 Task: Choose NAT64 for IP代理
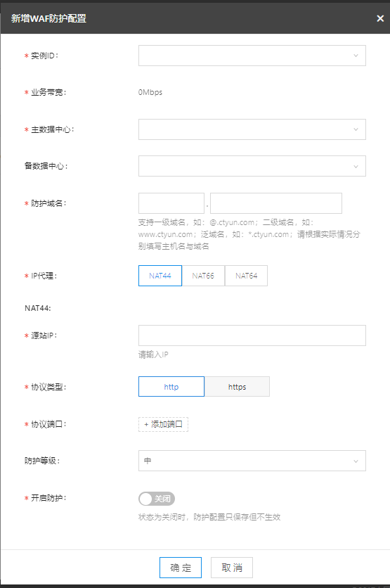246,276
